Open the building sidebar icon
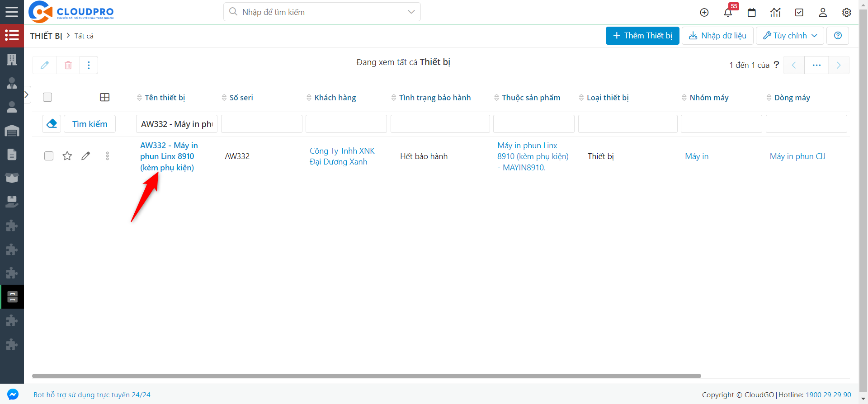The height and width of the screenshot is (404, 868). coord(12,59)
